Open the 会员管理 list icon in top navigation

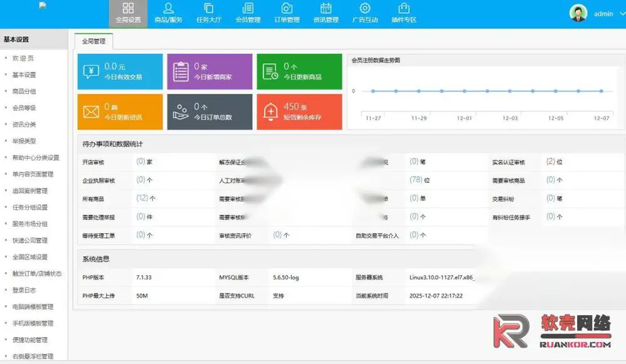coord(248,8)
